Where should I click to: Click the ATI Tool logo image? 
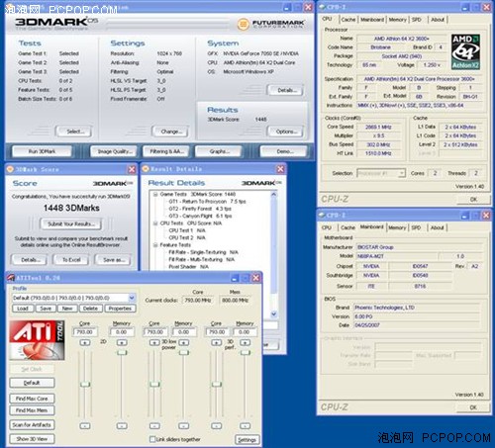[x=37, y=340]
